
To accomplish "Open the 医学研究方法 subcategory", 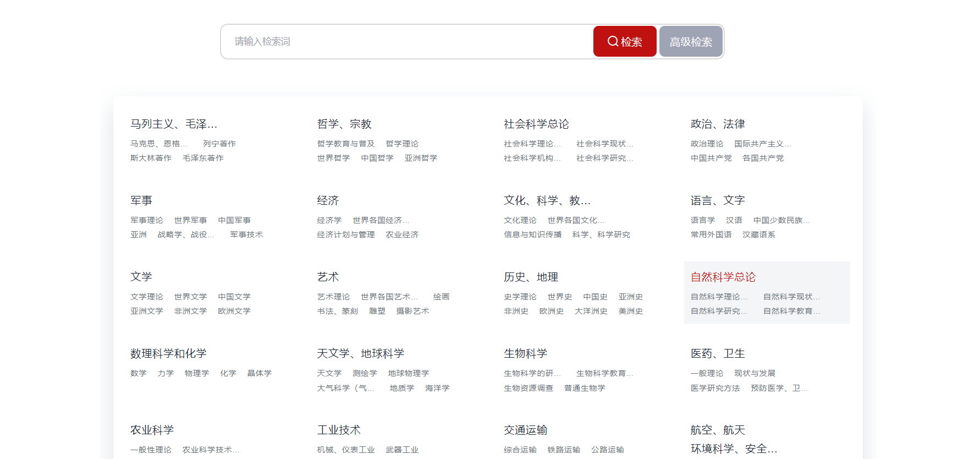I will [715, 388].
